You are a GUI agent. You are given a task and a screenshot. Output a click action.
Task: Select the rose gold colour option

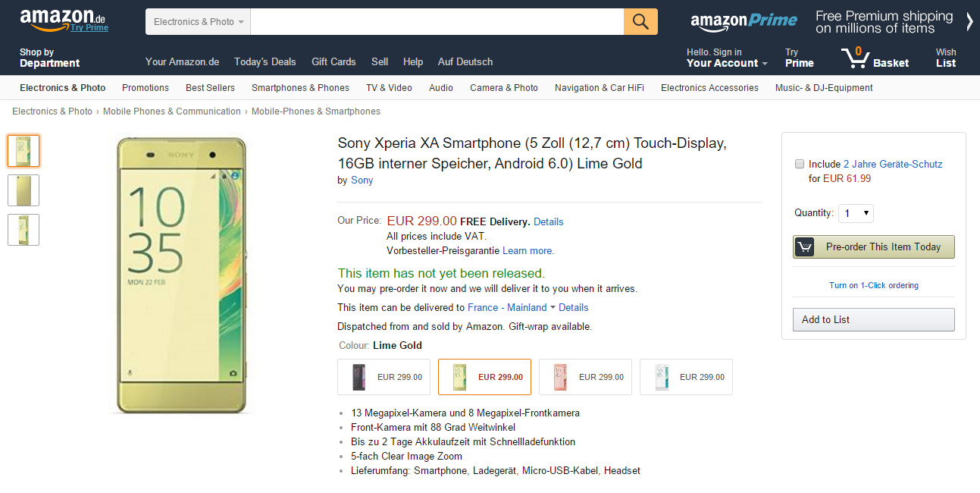point(585,377)
